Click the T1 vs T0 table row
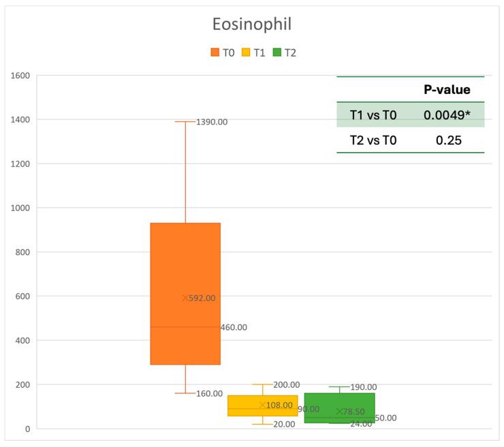Viewport: 504px width, 447px height. click(x=411, y=115)
